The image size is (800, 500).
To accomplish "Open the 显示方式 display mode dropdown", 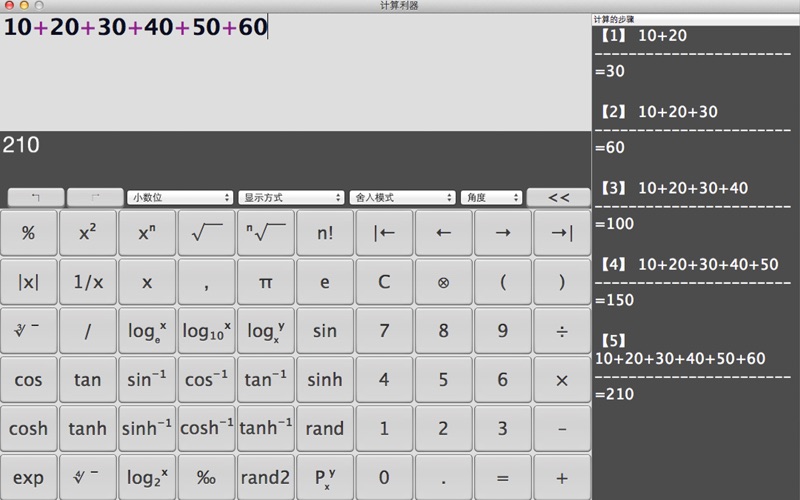I will tap(292, 198).
